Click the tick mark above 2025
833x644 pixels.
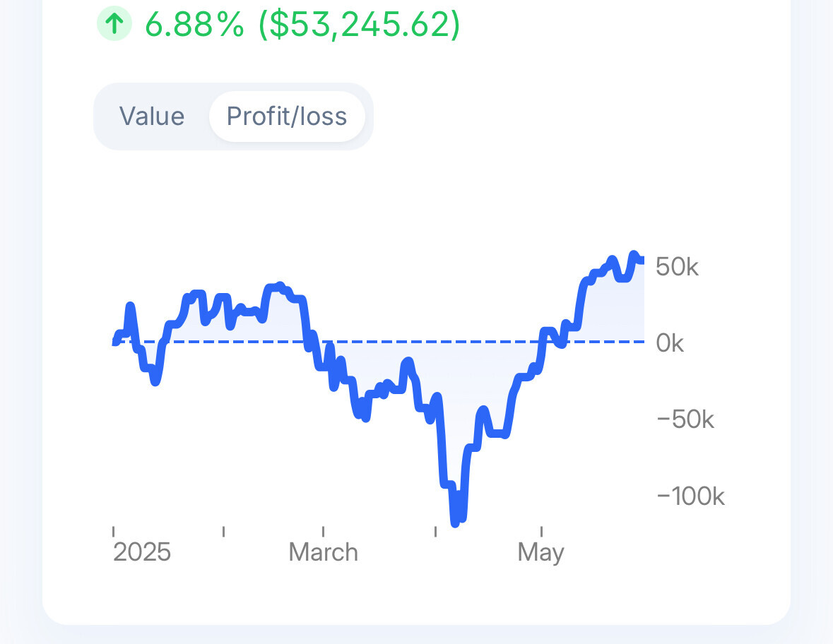tap(114, 531)
